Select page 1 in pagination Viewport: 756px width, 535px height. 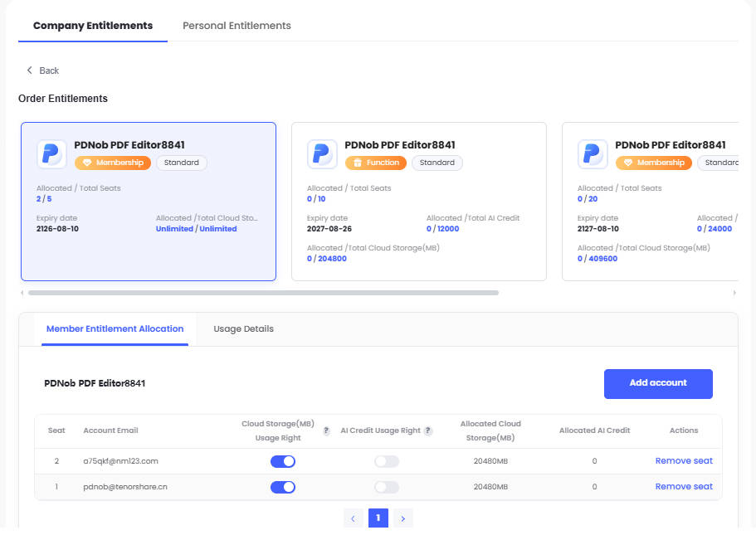(x=378, y=518)
